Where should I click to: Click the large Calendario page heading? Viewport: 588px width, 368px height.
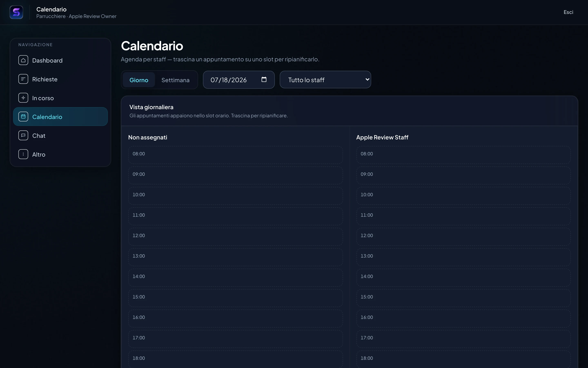tap(152, 46)
